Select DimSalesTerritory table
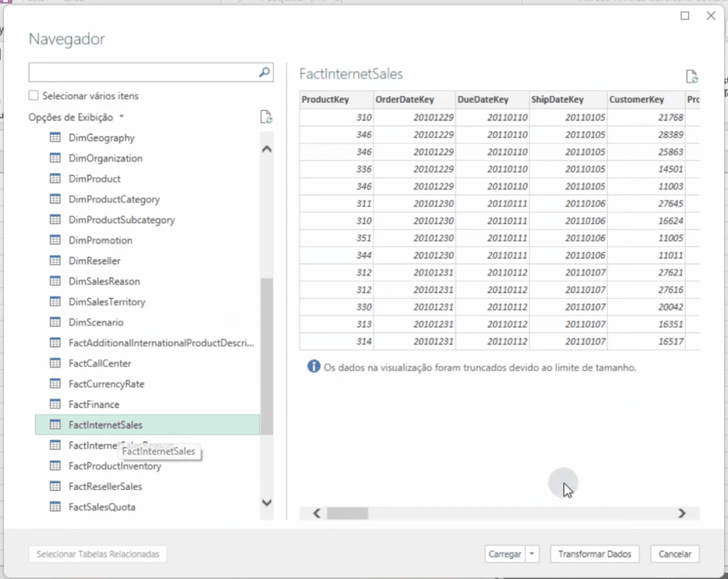This screenshot has height=579, width=728. [x=107, y=302]
